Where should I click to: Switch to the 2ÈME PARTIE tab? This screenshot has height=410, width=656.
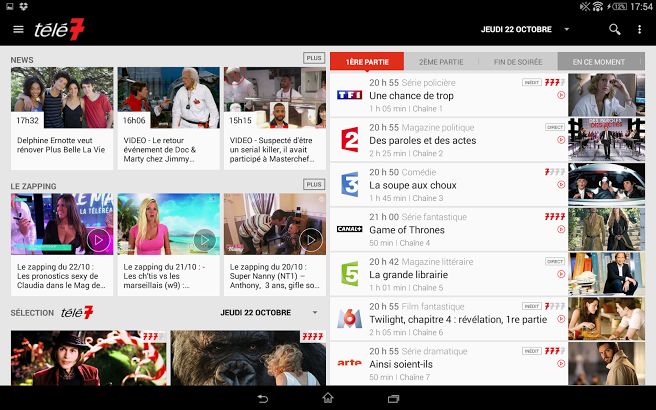click(x=441, y=62)
